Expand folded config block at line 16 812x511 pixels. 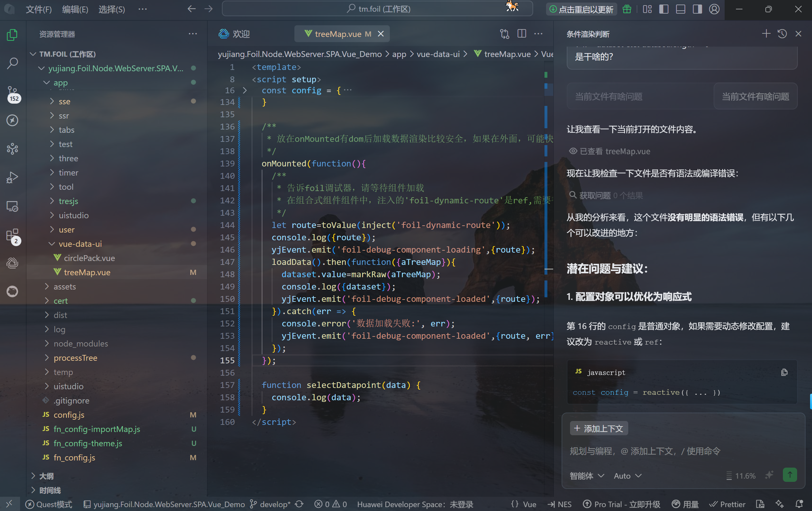245,90
